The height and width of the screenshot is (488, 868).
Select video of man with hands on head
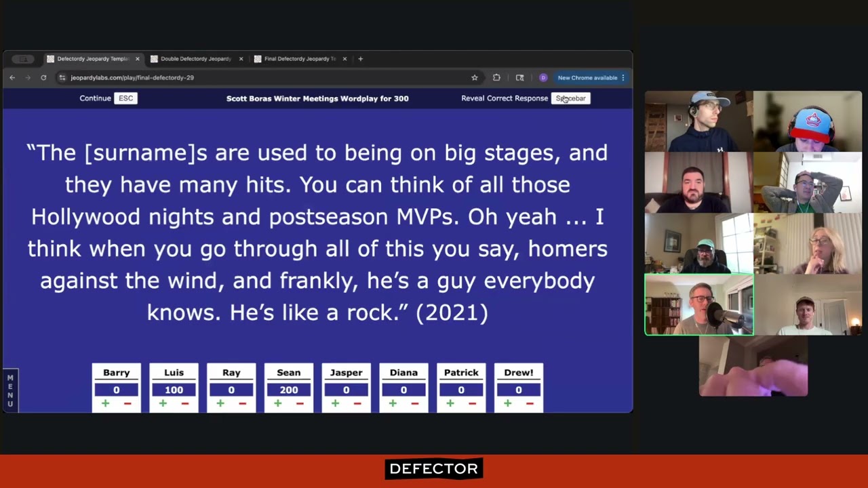click(x=808, y=183)
